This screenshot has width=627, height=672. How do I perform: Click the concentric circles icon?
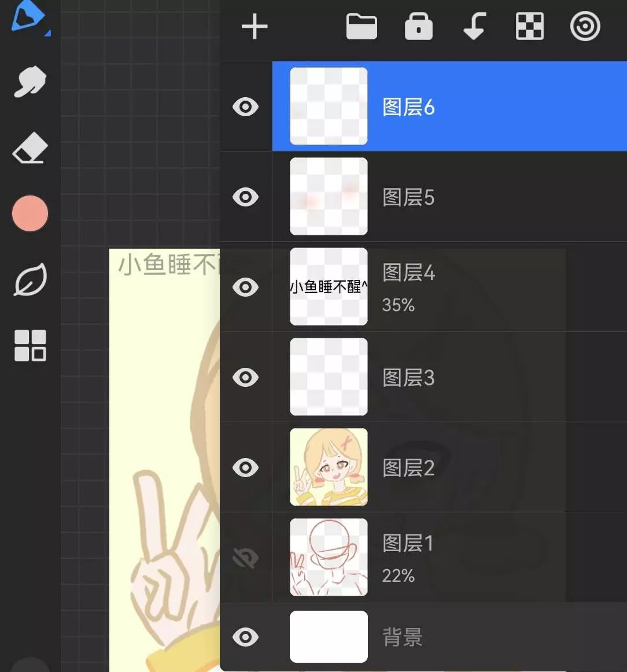pyautogui.click(x=585, y=27)
